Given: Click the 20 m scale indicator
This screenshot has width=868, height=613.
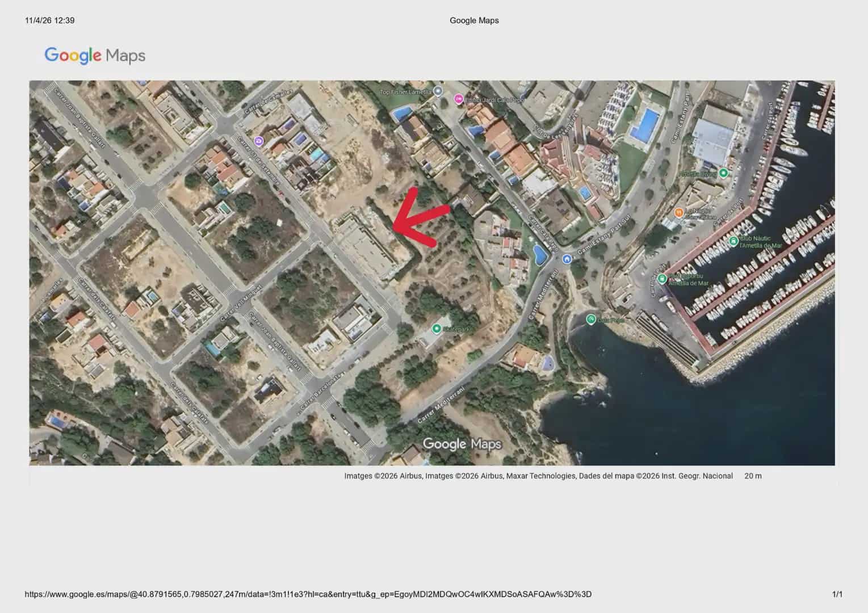Looking at the screenshot, I should [x=753, y=476].
